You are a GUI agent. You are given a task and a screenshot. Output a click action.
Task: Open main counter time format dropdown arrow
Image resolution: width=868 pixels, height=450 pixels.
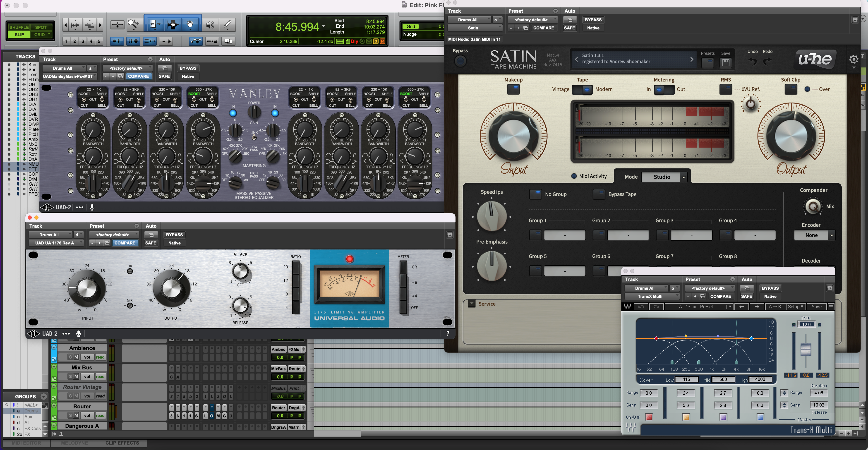(324, 27)
